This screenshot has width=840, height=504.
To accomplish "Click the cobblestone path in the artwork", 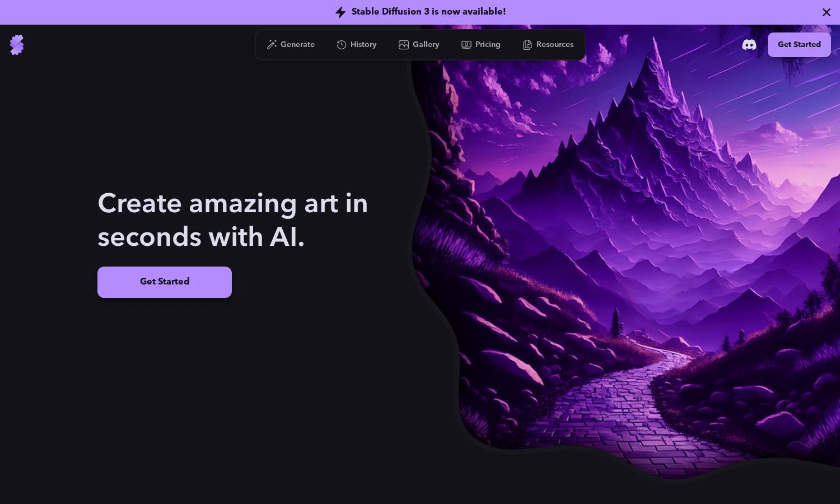I will [627, 403].
